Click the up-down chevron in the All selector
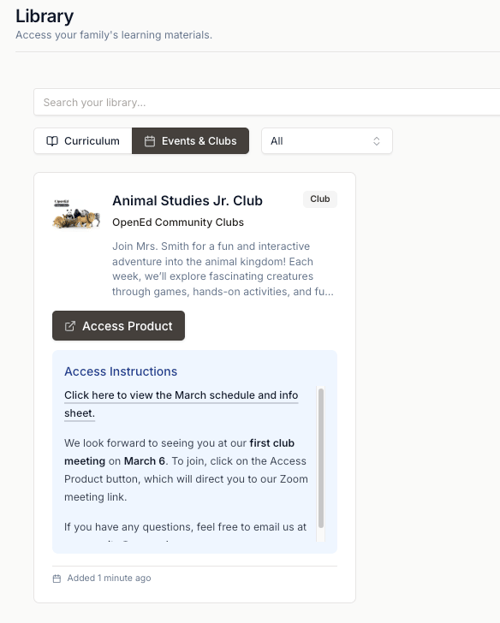The height and width of the screenshot is (623, 500). pyautogui.click(x=376, y=141)
